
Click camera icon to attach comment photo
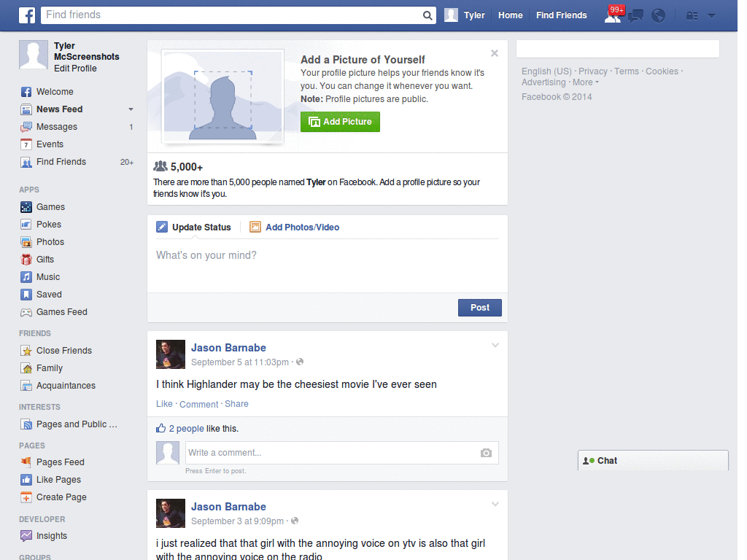point(485,453)
